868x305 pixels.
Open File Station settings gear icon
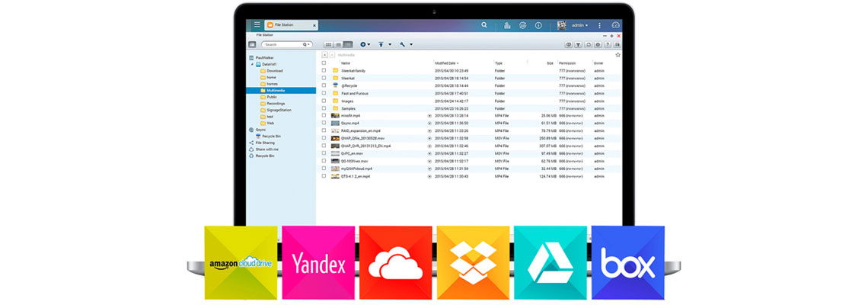(598, 44)
